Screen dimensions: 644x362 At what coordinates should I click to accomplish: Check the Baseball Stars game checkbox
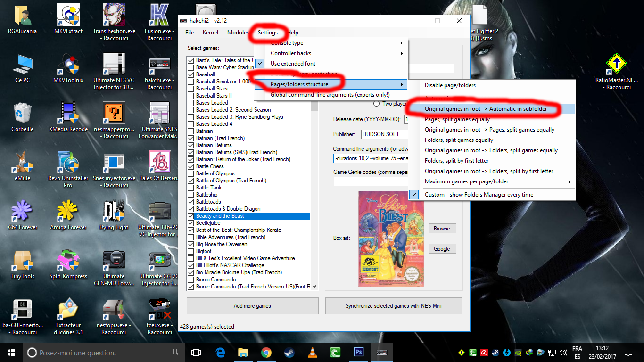point(190,89)
